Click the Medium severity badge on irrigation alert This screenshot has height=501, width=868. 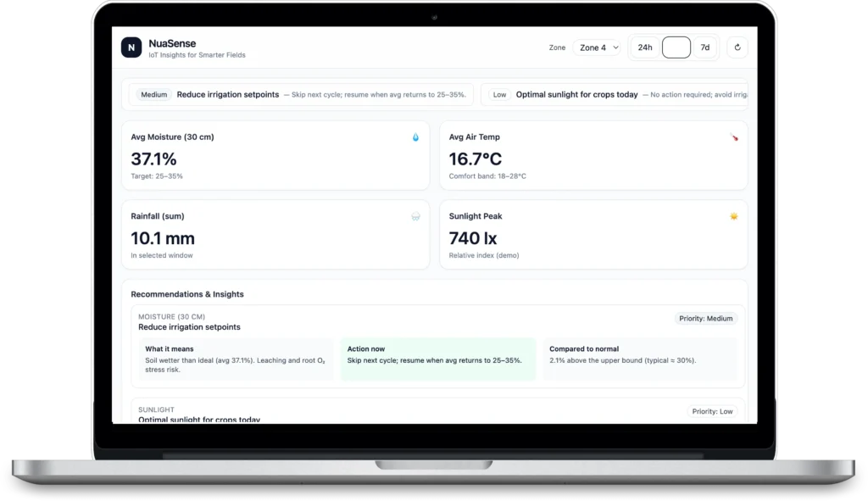click(x=153, y=94)
